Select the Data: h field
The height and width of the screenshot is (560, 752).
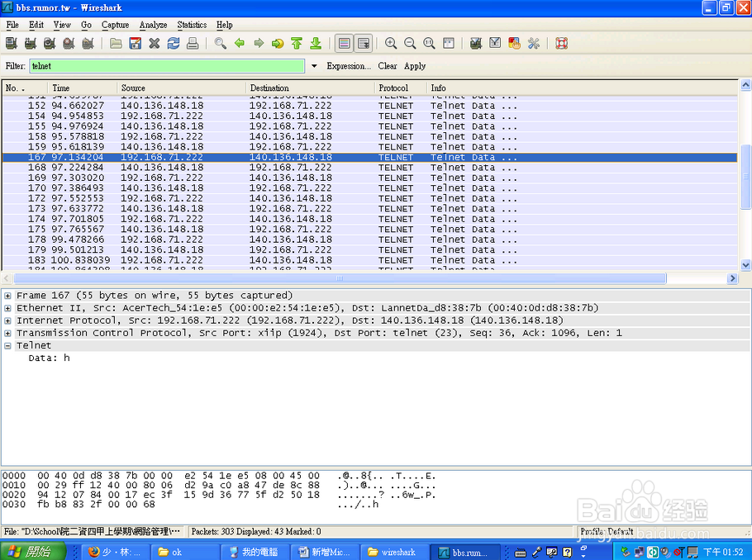[49, 358]
